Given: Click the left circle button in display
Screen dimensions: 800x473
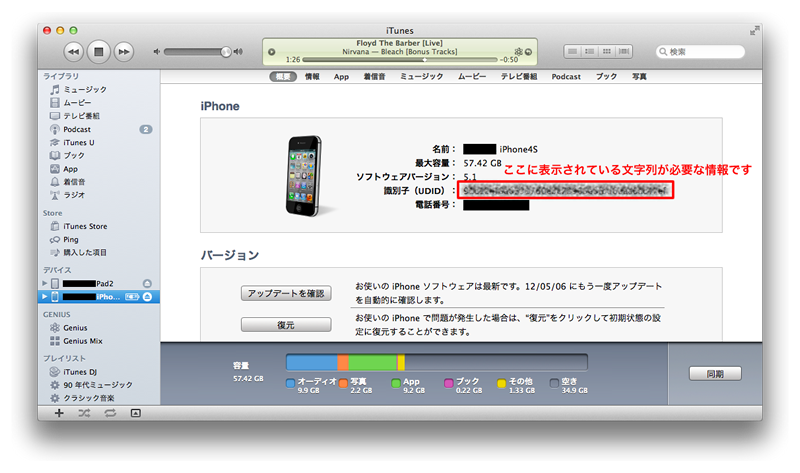Looking at the screenshot, I should pyautogui.click(x=272, y=52).
